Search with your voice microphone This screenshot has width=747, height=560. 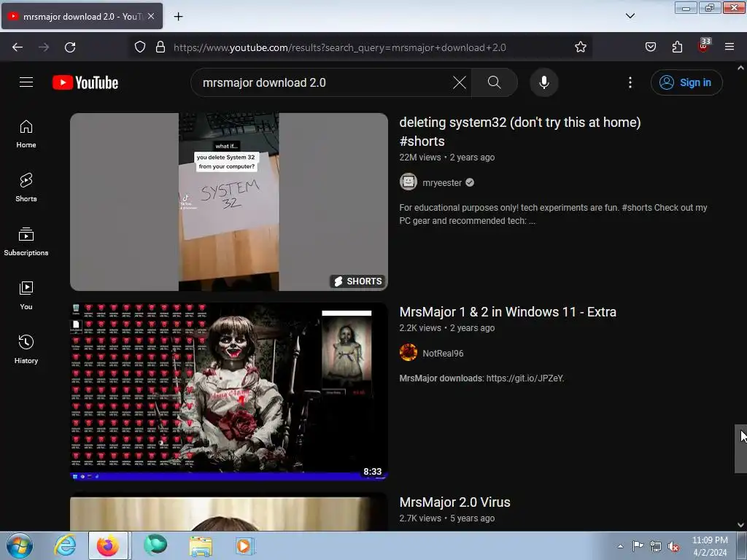[544, 82]
